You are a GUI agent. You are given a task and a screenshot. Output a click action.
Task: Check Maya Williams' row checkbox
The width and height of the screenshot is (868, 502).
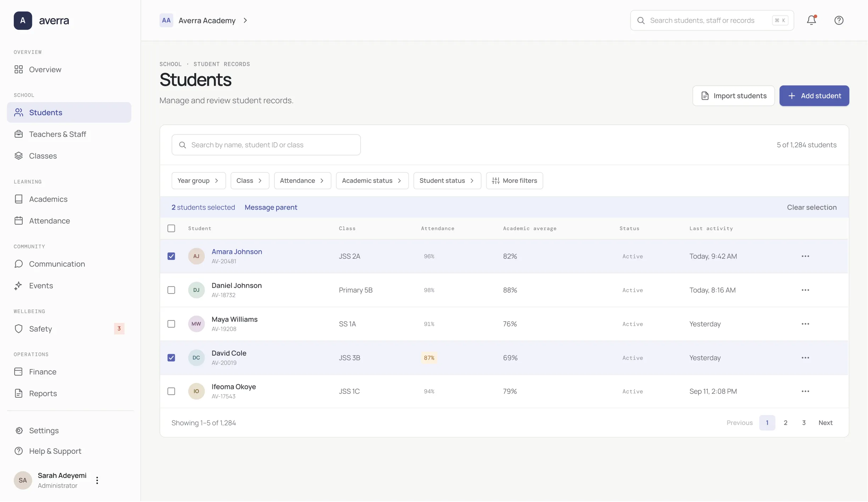171,324
